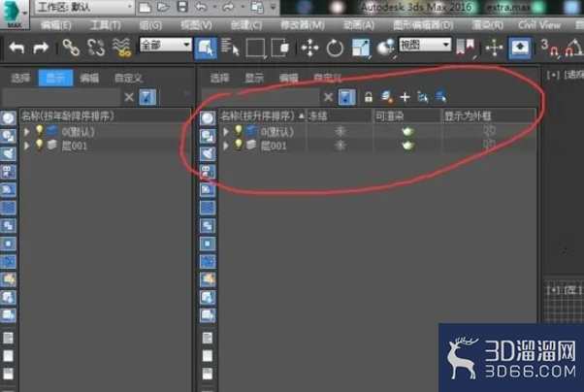Open the 渲染(R) menu
584x392 pixels.
click(x=488, y=25)
